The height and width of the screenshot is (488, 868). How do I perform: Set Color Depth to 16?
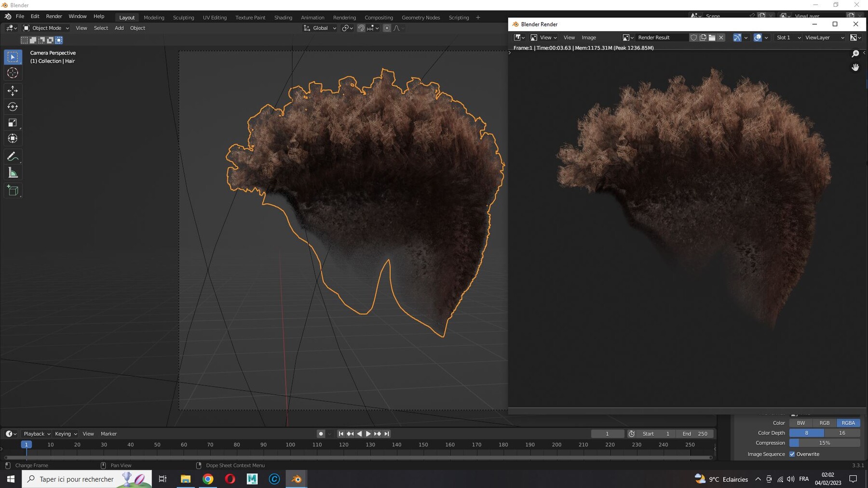842,433
